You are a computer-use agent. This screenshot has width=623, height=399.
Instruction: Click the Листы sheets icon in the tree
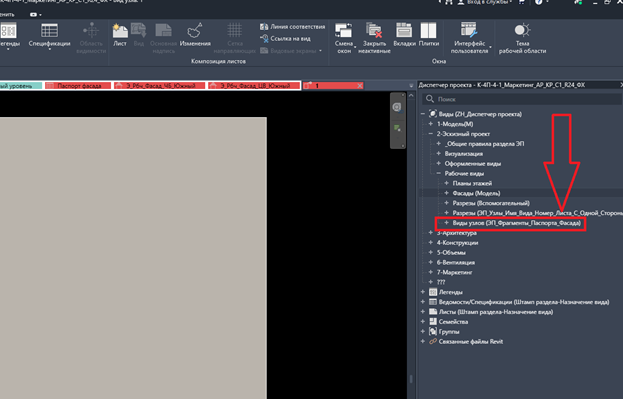click(433, 312)
